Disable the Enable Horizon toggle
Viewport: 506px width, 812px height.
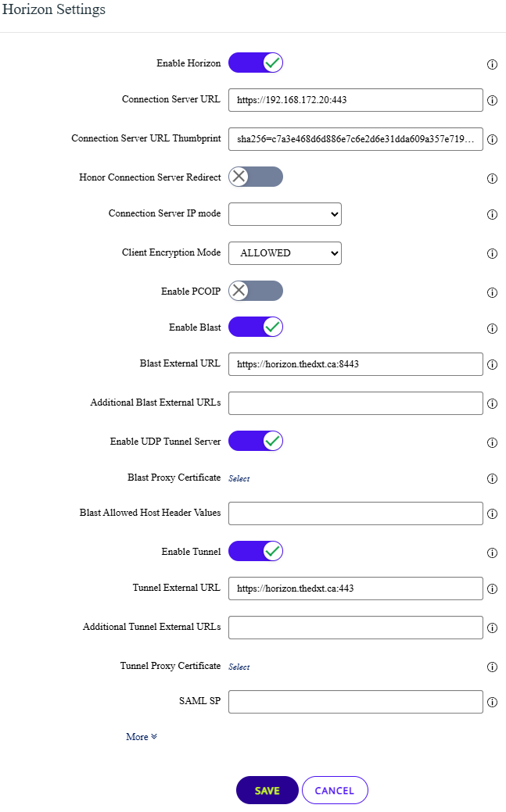pyautogui.click(x=256, y=63)
